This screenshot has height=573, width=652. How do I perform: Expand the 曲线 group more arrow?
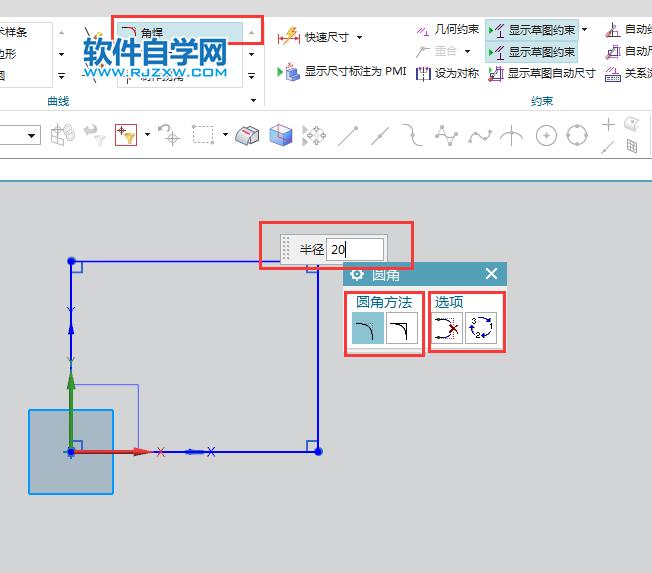pos(253,100)
